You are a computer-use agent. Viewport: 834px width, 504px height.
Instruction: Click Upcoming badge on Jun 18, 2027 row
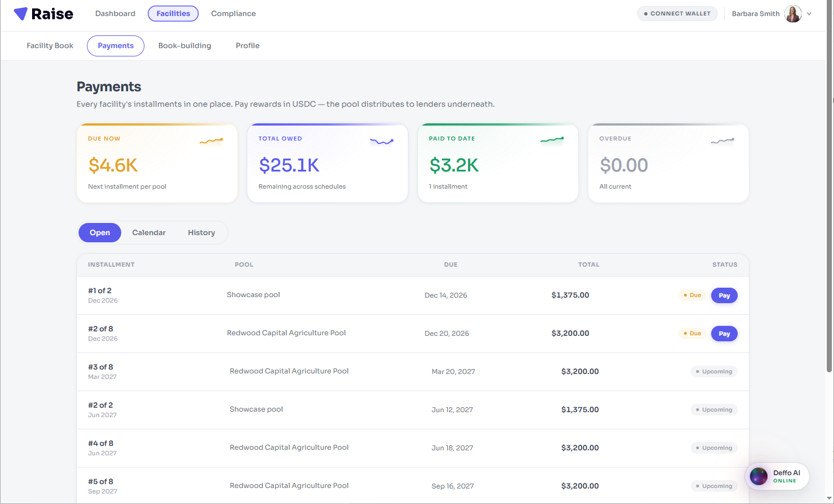714,448
